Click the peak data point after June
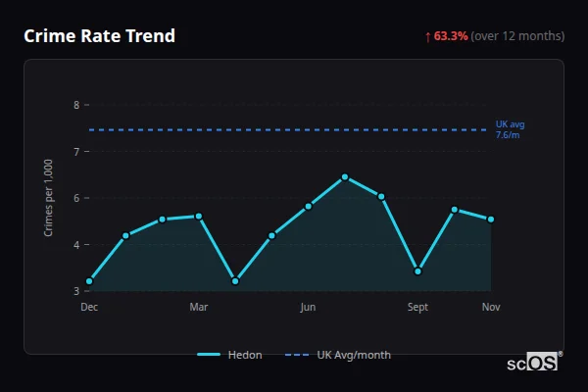588x392 pixels. pyautogui.click(x=345, y=177)
